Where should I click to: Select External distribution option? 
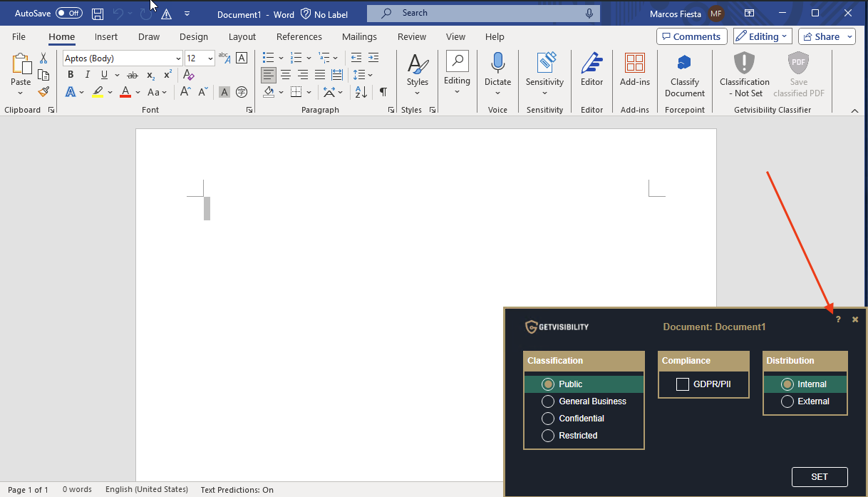coord(787,401)
